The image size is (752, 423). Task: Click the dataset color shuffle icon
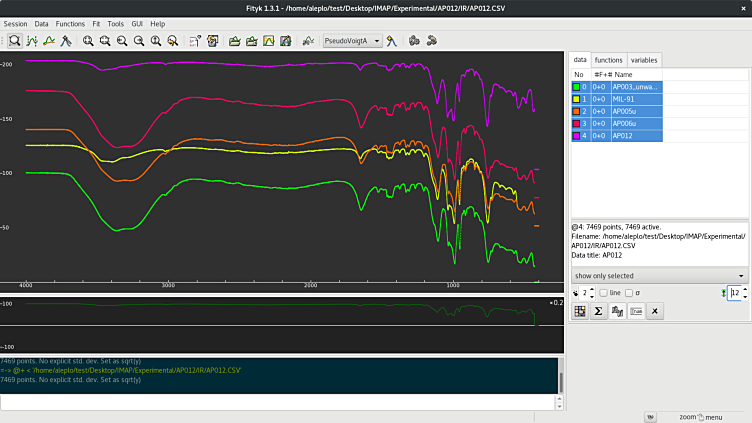tap(579, 312)
